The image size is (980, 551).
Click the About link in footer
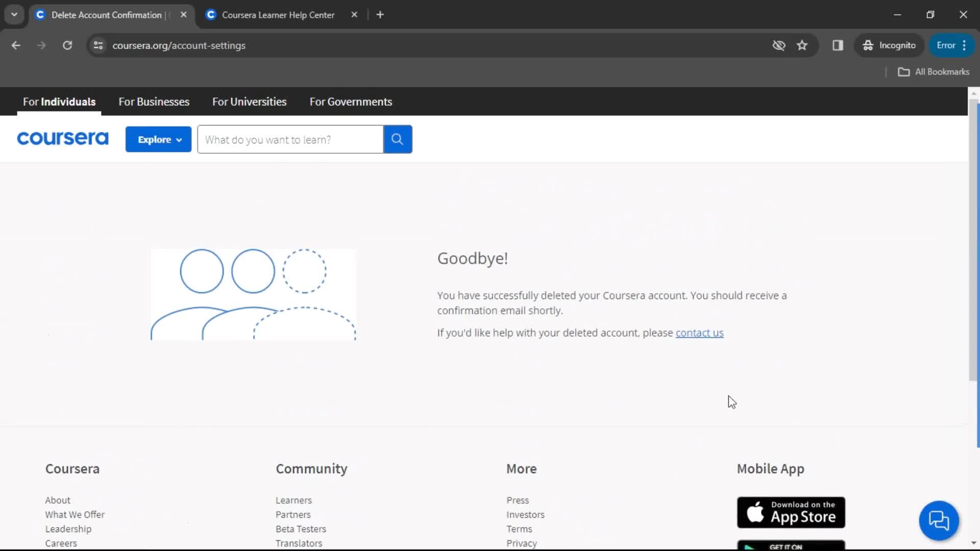(58, 500)
